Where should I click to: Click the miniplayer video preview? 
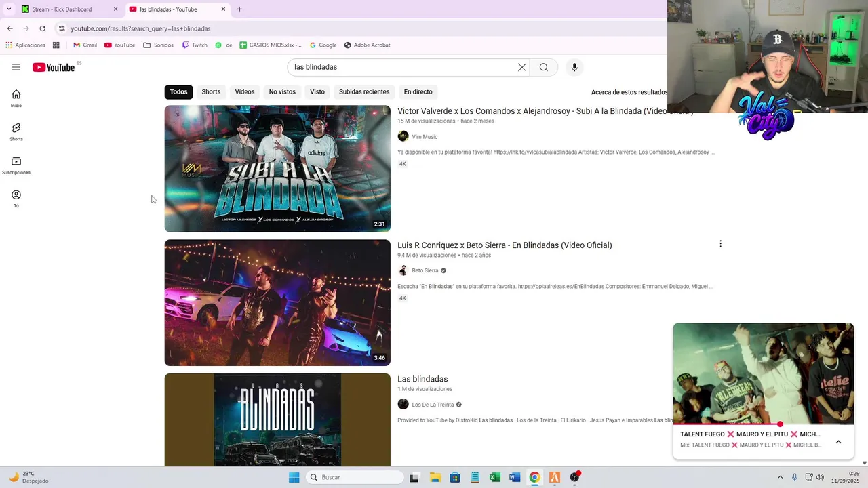coord(764,373)
